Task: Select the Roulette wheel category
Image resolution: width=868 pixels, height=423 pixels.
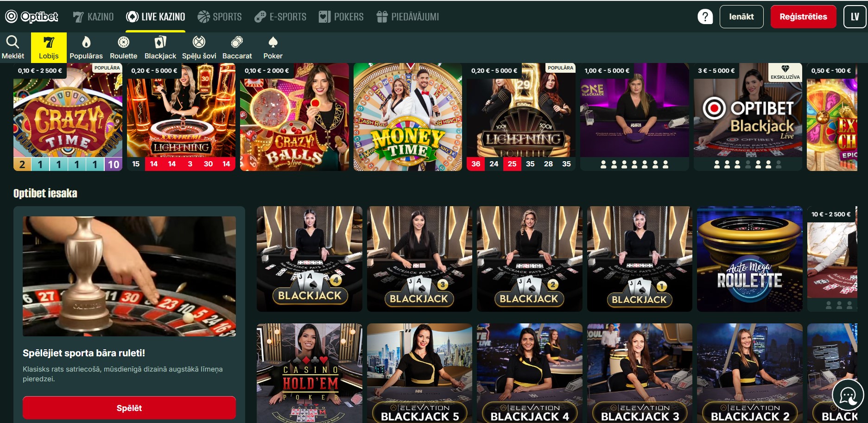Action: pos(123,47)
